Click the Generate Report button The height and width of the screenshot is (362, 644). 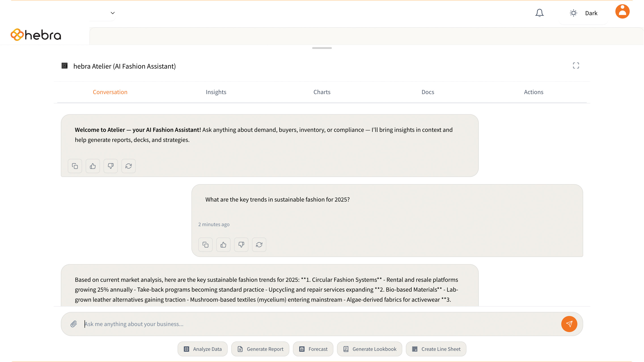[260, 349]
